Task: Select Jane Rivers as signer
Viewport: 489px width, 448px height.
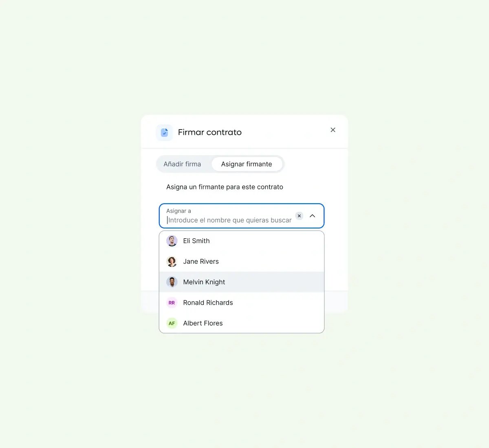Action: point(242,261)
